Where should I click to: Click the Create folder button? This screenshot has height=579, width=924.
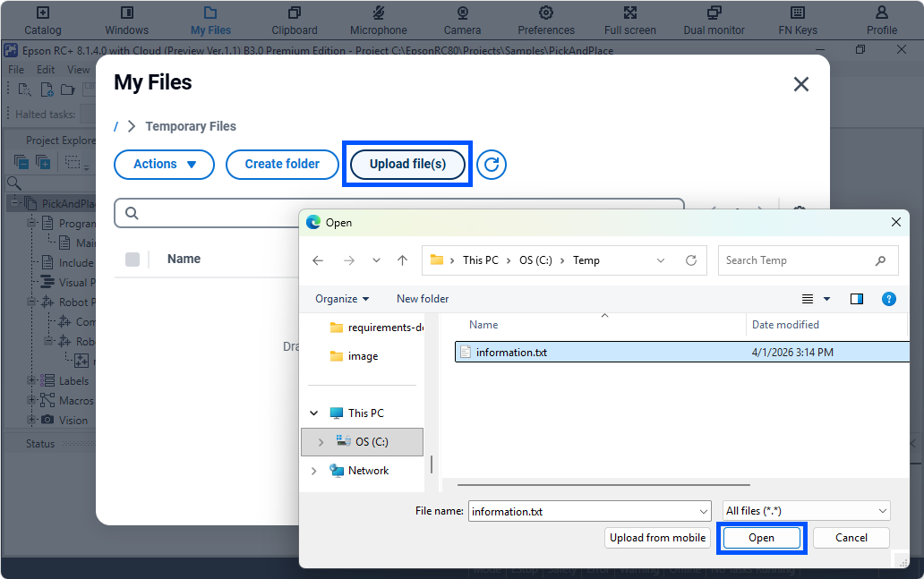point(282,165)
